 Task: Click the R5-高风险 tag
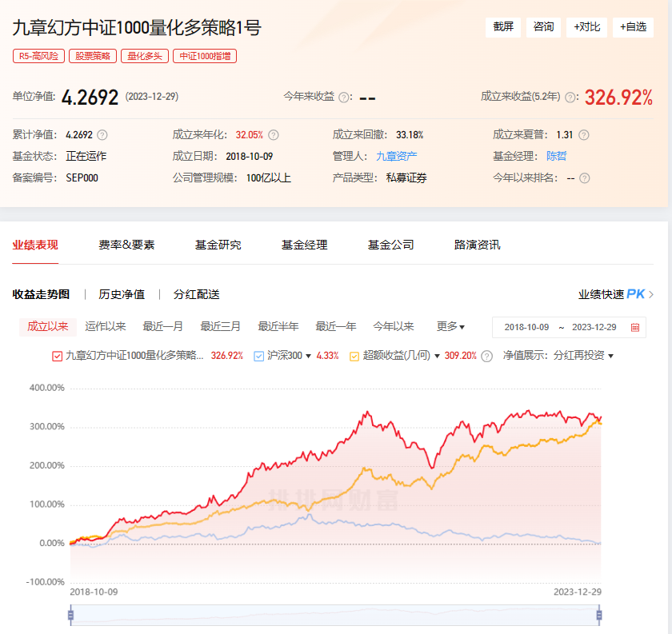click(x=38, y=56)
